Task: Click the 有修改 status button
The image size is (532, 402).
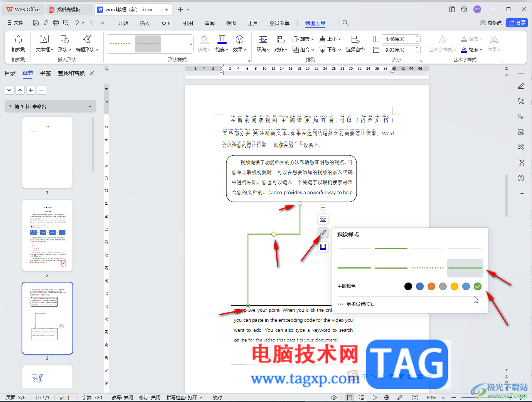Action: tap(491, 23)
